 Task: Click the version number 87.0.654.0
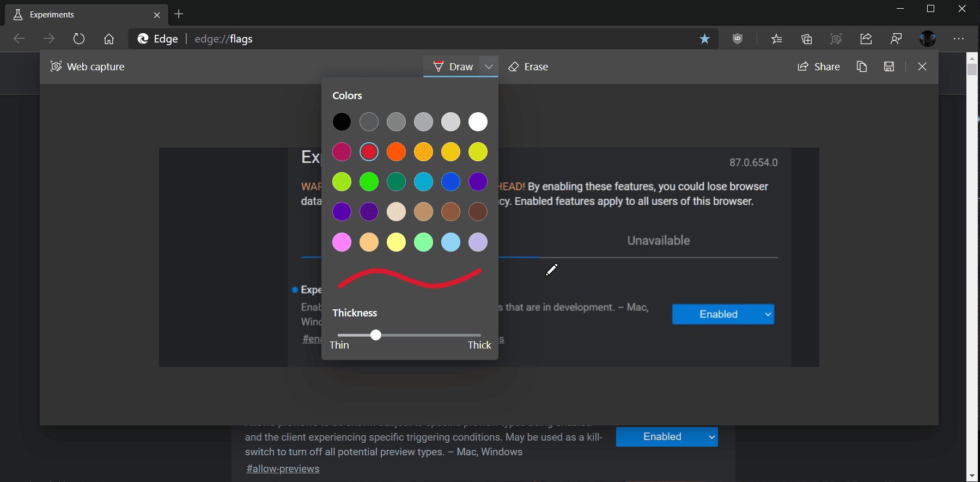click(753, 162)
